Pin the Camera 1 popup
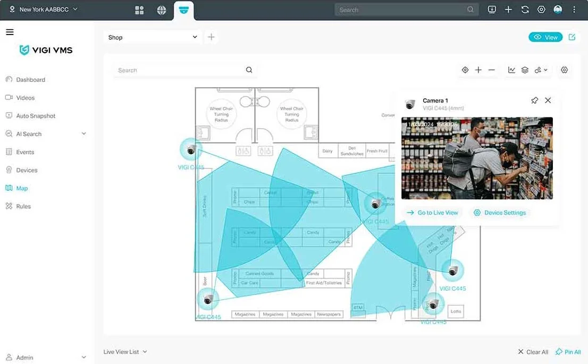 tap(534, 100)
